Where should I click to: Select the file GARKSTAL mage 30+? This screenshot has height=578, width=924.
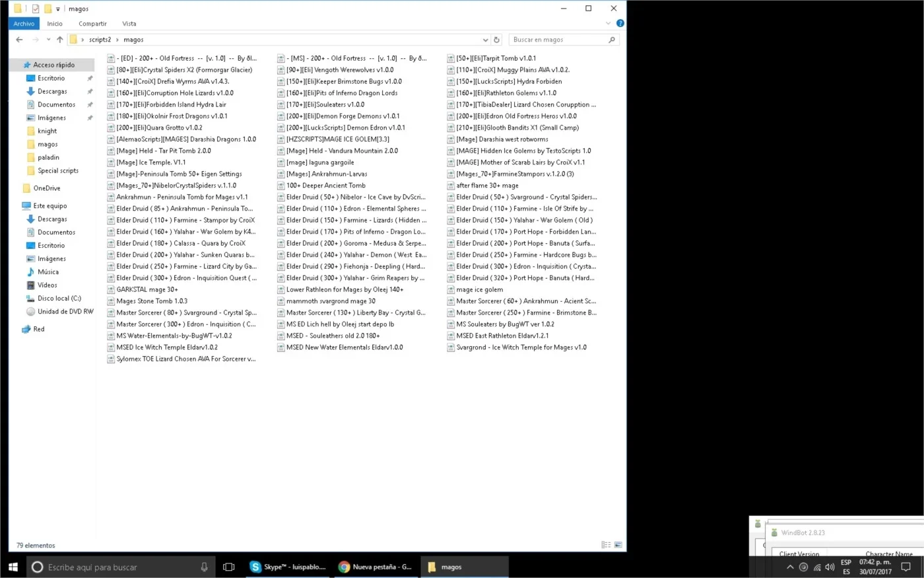coord(147,289)
